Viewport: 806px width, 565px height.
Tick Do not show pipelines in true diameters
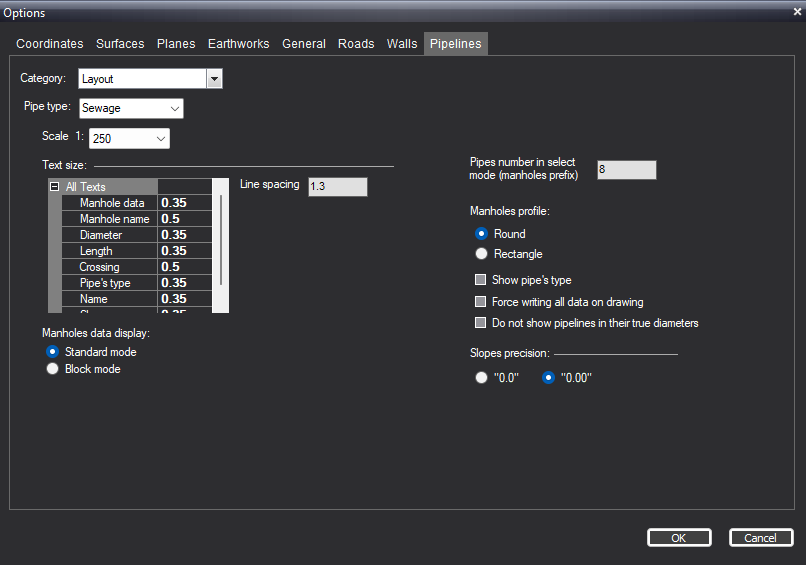pyautogui.click(x=481, y=322)
